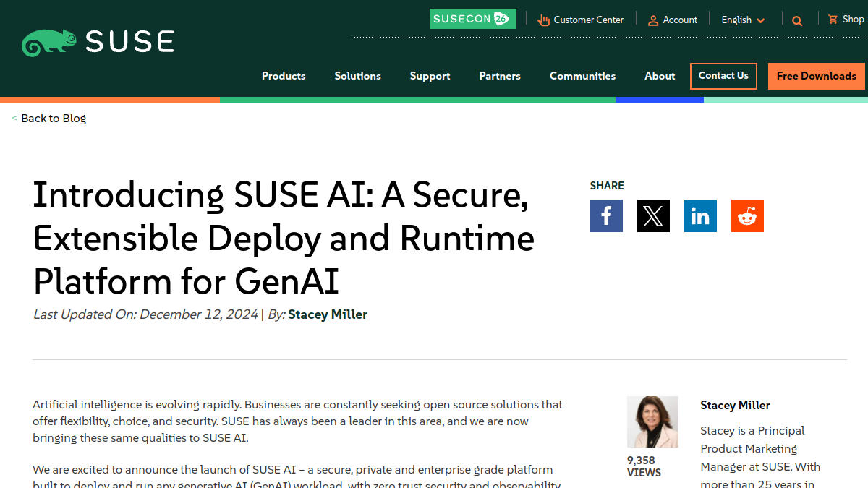Click the 9,358 VIEWS counter
This screenshot has width=868, height=488.
coord(644,466)
